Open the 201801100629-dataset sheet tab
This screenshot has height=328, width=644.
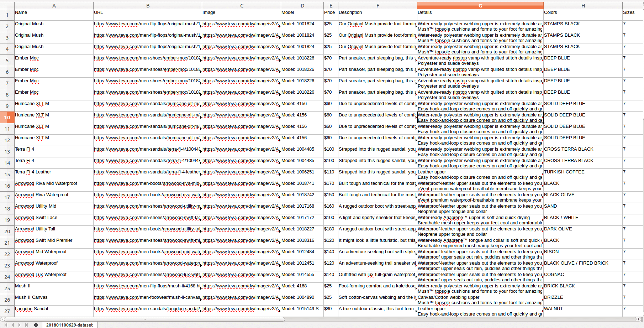(x=69, y=325)
